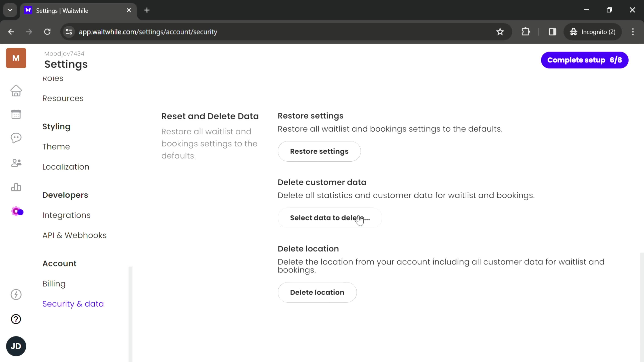644x362 pixels.
Task: Click the Moodjoy7434 location name
Action: [64, 53]
